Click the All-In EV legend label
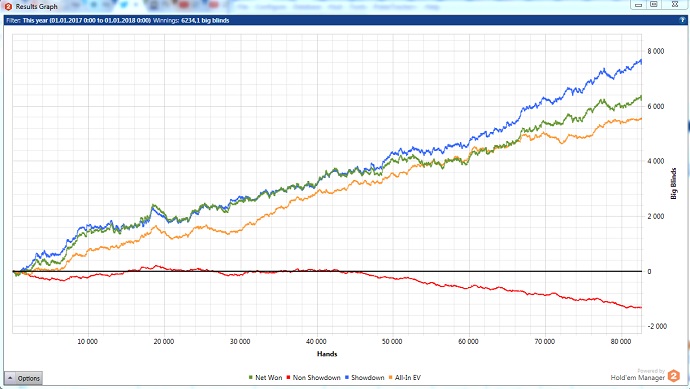 tap(407, 378)
